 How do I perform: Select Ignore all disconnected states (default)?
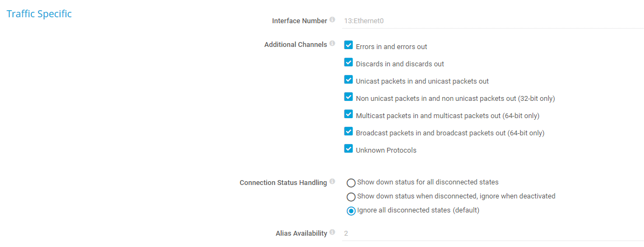pos(351,211)
